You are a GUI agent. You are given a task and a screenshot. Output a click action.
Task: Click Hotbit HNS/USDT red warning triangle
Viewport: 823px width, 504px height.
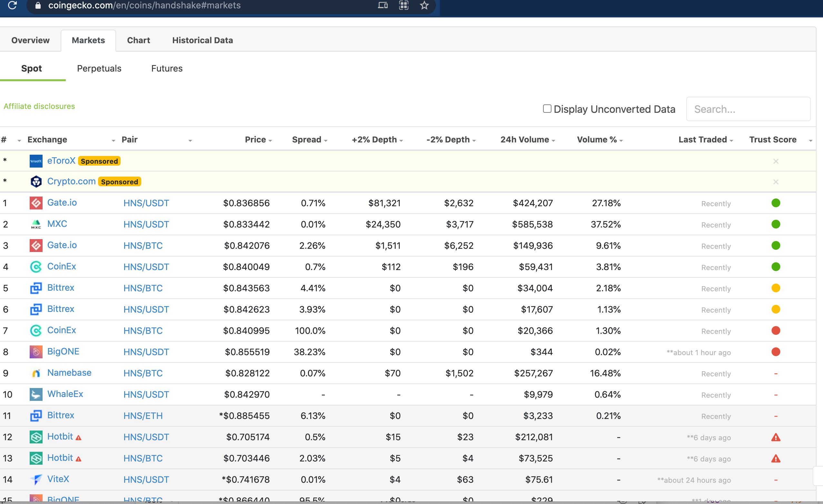[776, 437]
